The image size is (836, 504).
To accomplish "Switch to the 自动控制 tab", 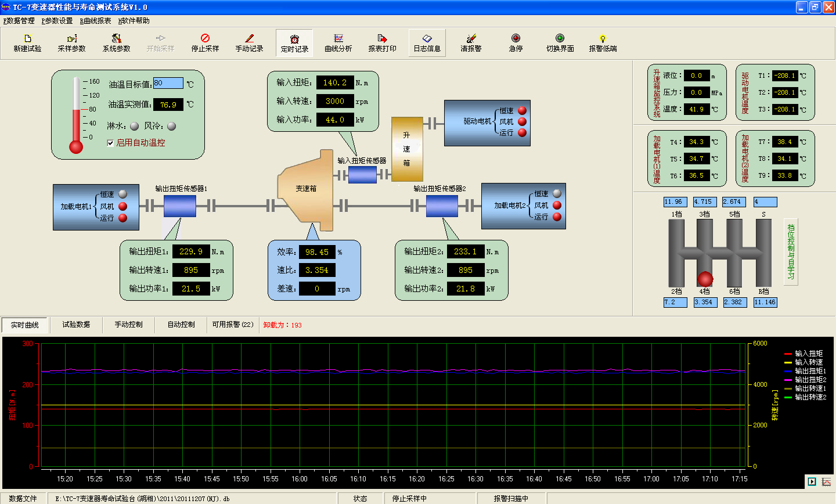I will pyautogui.click(x=181, y=325).
